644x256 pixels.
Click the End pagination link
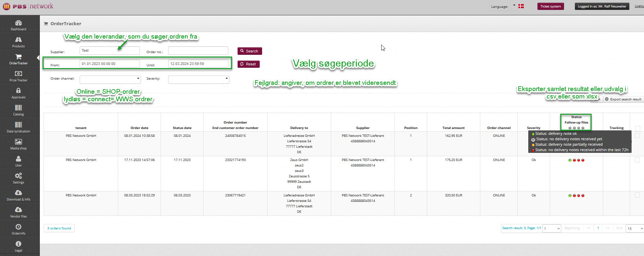coord(619,228)
